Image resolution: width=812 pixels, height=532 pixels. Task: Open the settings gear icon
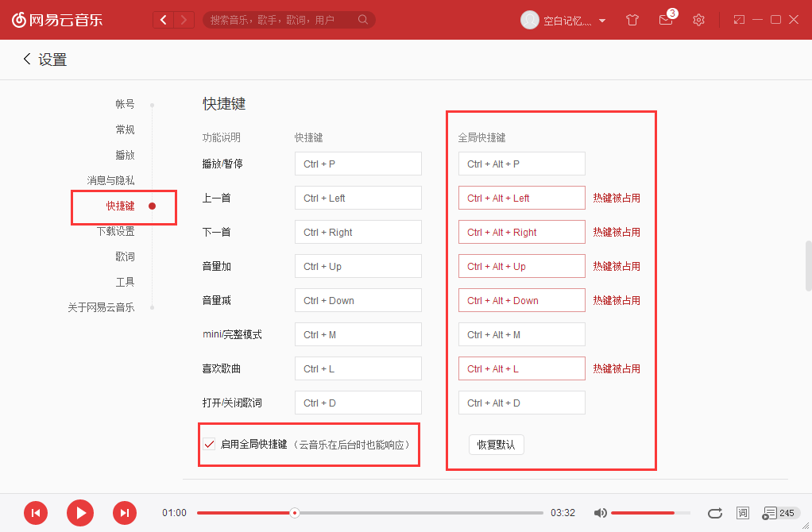tap(698, 20)
